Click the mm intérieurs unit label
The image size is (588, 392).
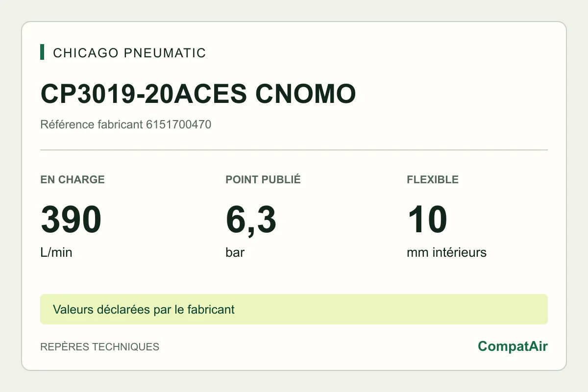point(446,253)
